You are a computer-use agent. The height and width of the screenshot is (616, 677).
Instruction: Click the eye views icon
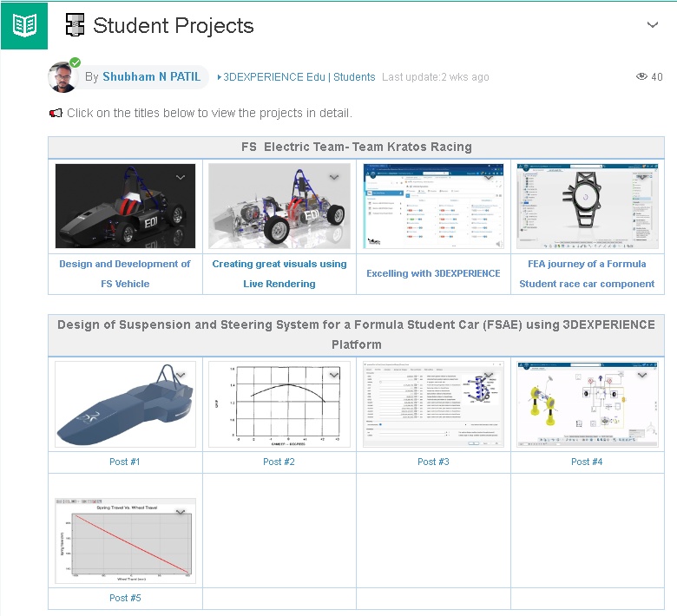pyautogui.click(x=642, y=77)
